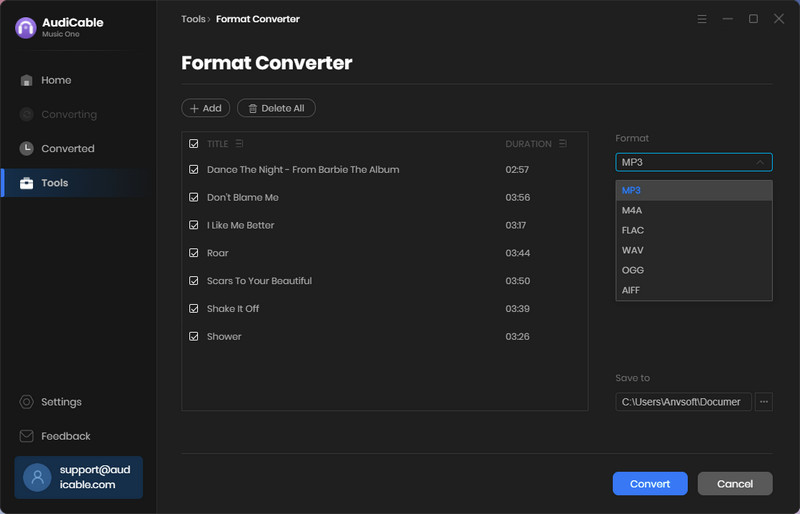Uncheck Scars To Your Beautiful track
Viewport: 800px width, 514px height.
click(194, 281)
